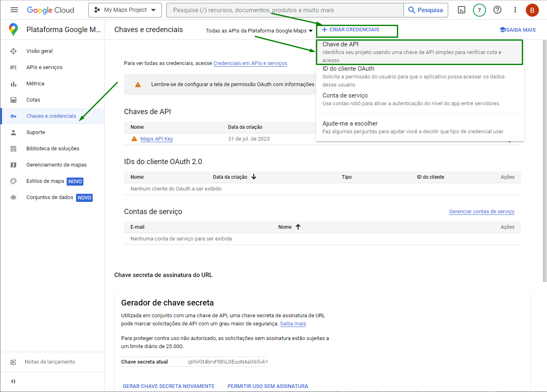The height and width of the screenshot is (392, 547).
Task: Open the Maps API Key link
Action: [x=157, y=139]
